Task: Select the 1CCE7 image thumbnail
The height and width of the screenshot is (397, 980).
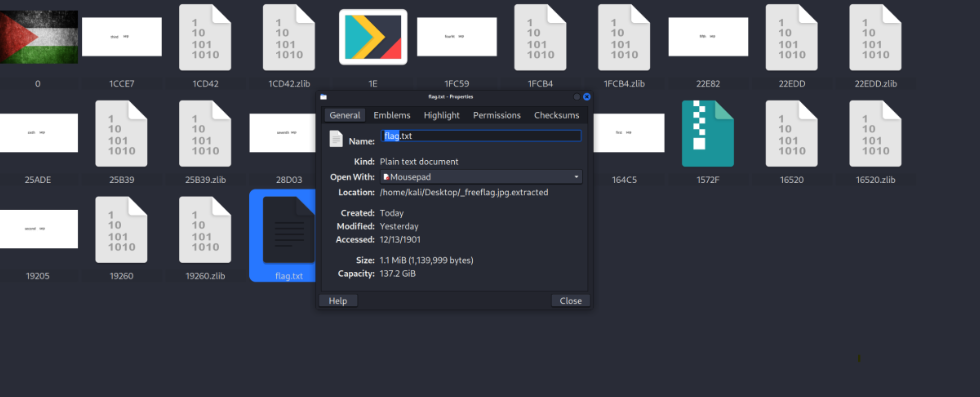Action: [x=122, y=37]
